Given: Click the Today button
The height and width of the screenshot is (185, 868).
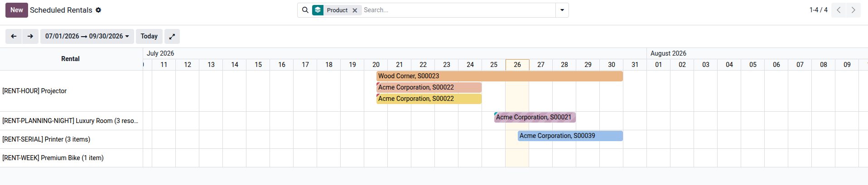Looking at the screenshot, I should [x=149, y=36].
